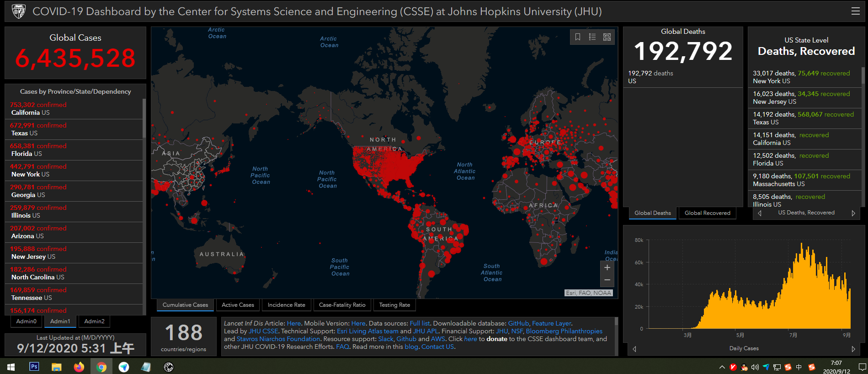The width and height of the screenshot is (868, 374).
Task: Show the map Legend icon
Action: 592,37
